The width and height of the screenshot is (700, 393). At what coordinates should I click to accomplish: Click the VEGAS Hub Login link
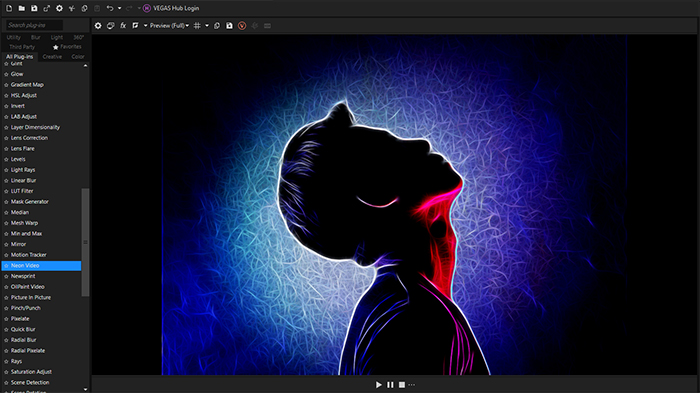[x=176, y=8]
